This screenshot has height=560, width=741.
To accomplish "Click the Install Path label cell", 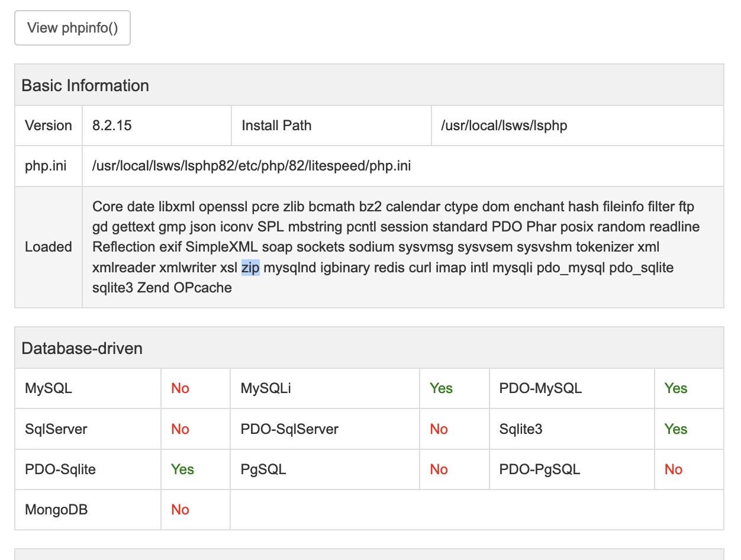I will [x=276, y=125].
